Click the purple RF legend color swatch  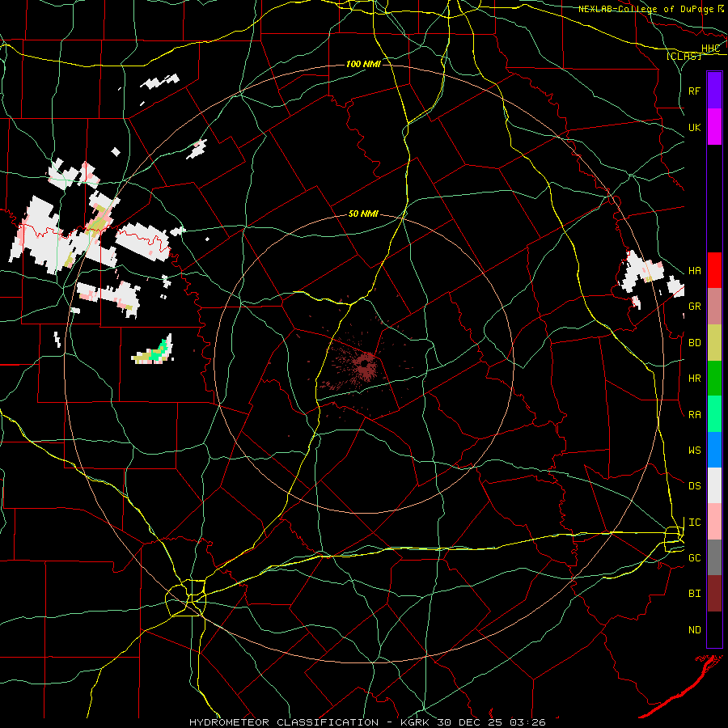pos(714,91)
